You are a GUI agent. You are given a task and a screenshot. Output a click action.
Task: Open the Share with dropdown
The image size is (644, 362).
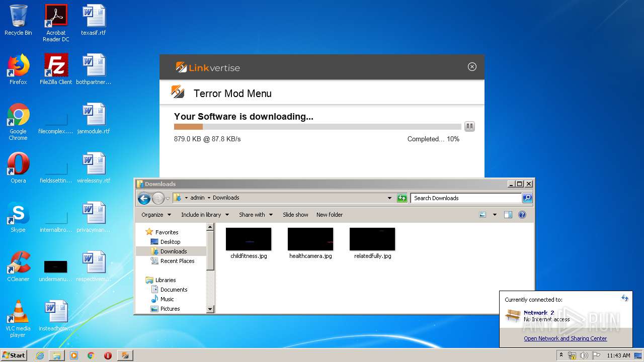[x=256, y=215]
